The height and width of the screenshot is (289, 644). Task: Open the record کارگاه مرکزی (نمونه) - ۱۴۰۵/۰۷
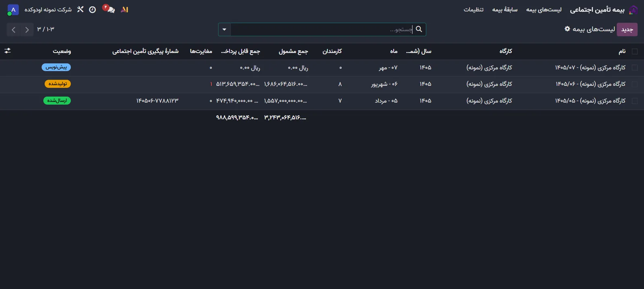[x=590, y=68]
